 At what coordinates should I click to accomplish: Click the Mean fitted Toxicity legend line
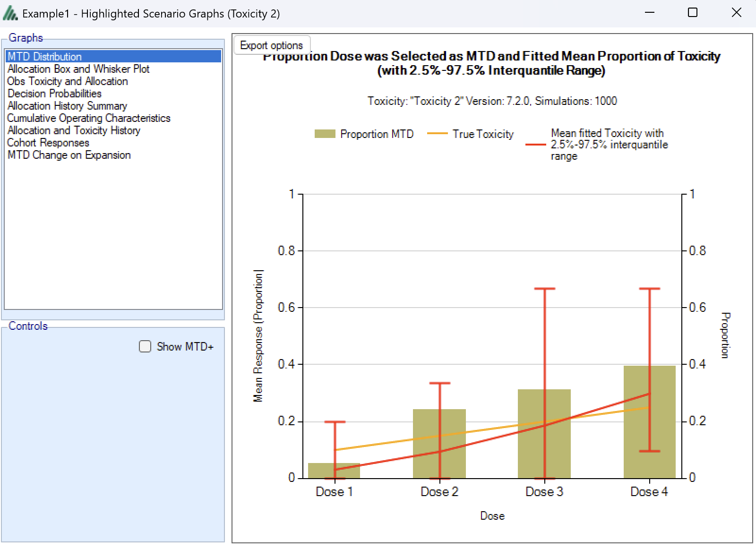pyautogui.click(x=536, y=145)
